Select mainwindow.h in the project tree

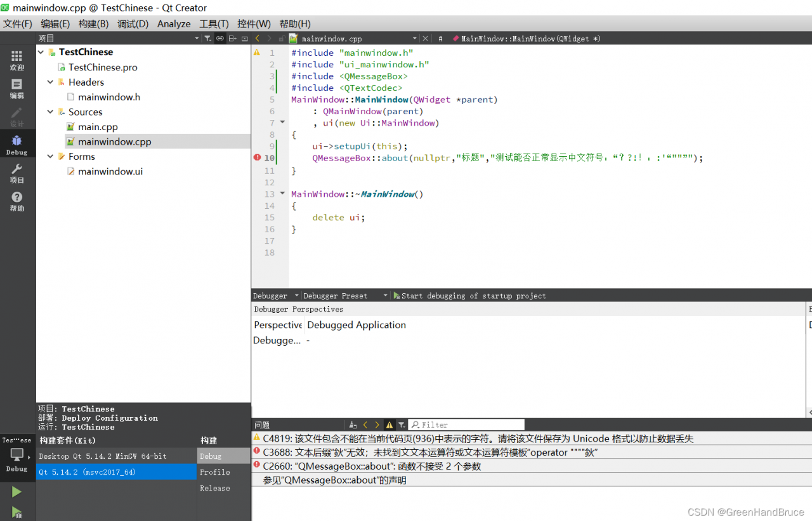(x=109, y=97)
